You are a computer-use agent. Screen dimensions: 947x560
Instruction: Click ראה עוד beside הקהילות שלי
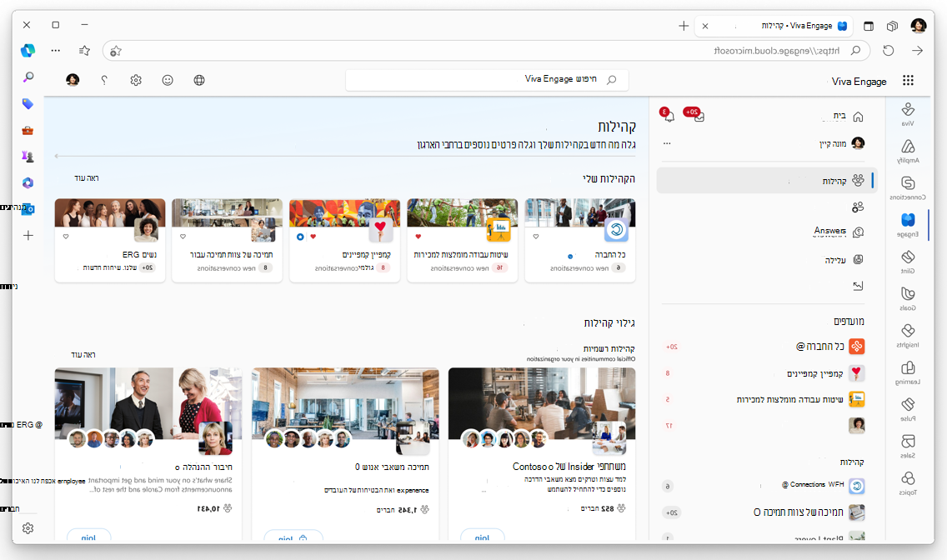point(87,178)
